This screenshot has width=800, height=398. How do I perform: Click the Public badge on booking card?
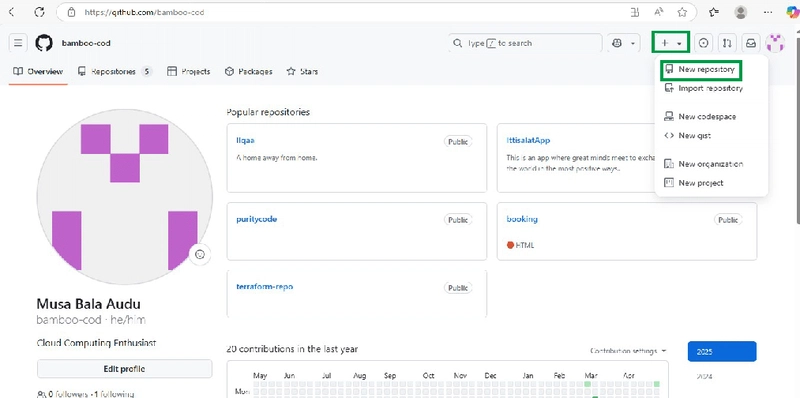(x=728, y=220)
